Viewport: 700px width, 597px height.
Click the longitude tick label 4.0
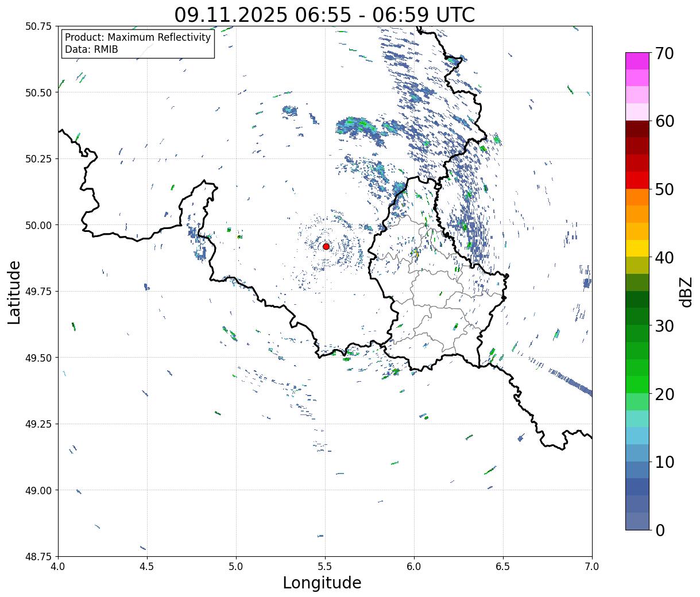click(x=58, y=567)
